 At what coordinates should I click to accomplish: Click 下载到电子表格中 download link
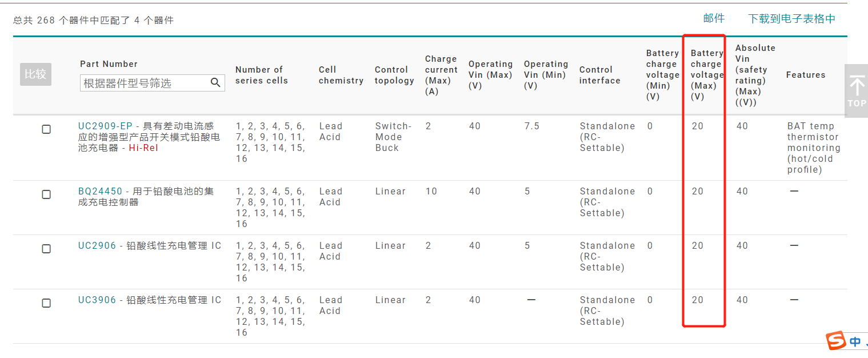[x=791, y=19]
